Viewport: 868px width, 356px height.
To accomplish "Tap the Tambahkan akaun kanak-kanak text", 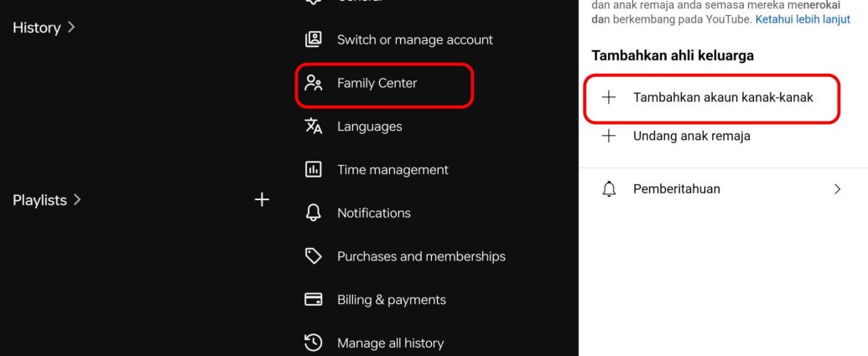I will coord(723,97).
